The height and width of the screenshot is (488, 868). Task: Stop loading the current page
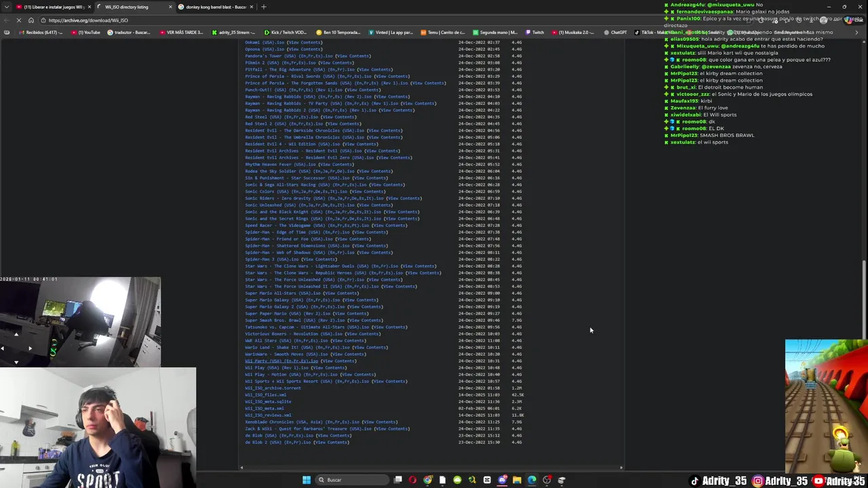(x=19, y=20)
